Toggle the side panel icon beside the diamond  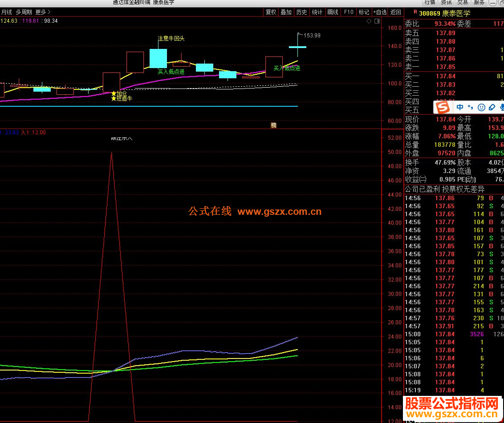pyautogui.click(x=377, y=21)
